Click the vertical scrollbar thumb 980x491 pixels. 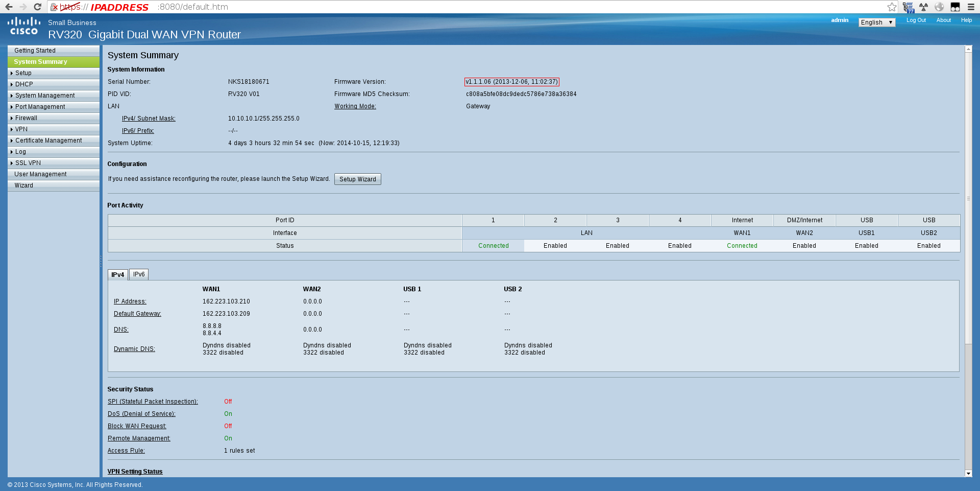[x=968, y=198]
